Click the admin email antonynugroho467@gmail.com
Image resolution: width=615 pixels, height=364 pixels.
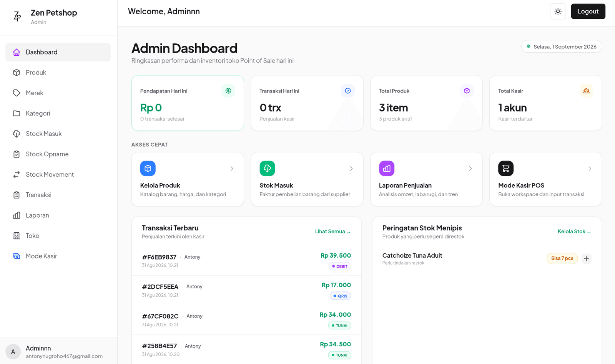pyautogui.click(x=64, y=356)
